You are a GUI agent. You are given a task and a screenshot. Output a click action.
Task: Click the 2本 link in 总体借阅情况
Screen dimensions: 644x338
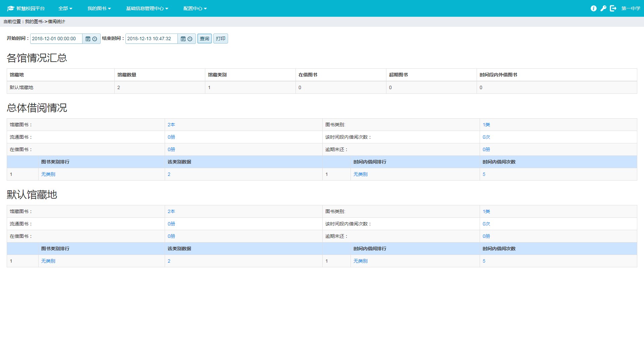pos(171,125)
